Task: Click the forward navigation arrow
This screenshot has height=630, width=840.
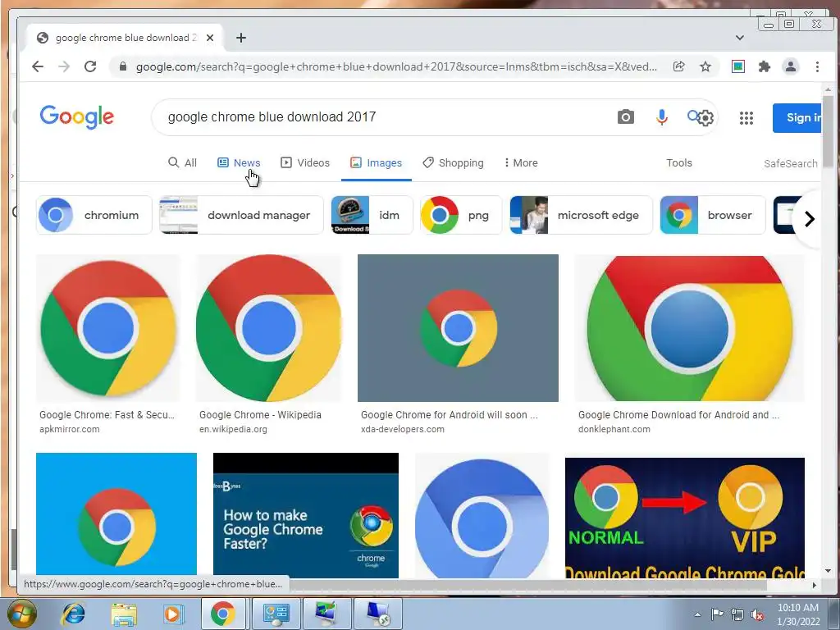Action: pos(64,66)
